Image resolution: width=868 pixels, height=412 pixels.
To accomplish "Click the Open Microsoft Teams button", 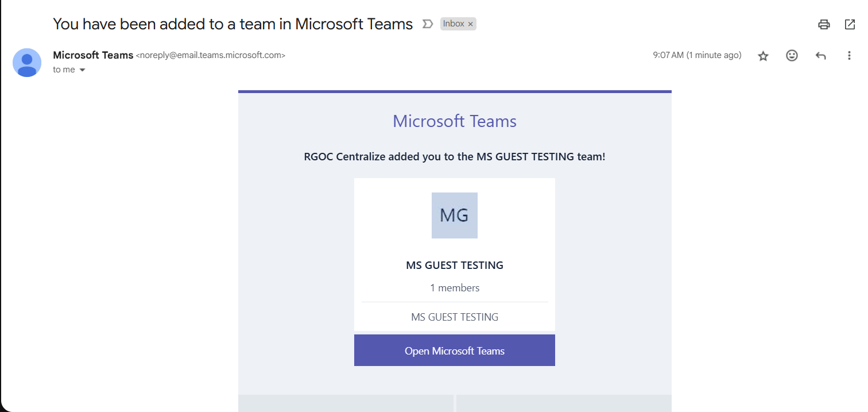I will point(455,351).
